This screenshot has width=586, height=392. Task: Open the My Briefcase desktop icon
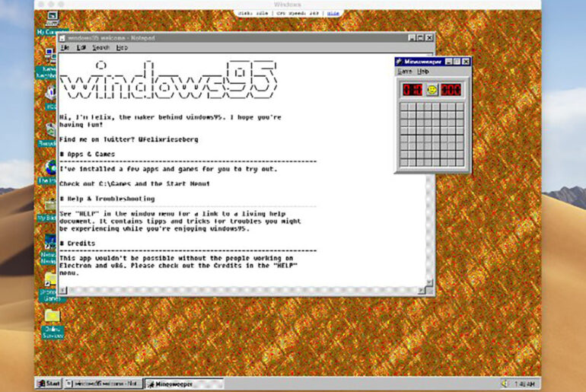click(x=50, y=206)
